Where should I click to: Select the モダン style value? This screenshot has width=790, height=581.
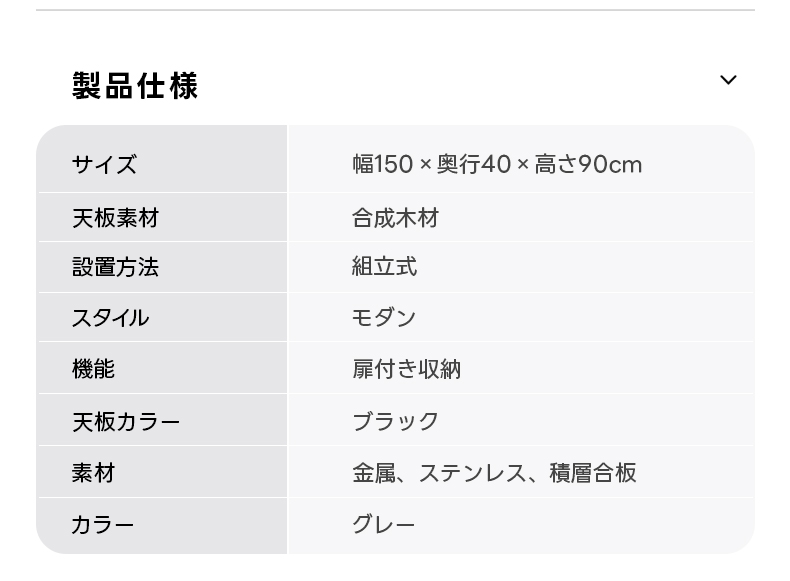click(384, 318)
